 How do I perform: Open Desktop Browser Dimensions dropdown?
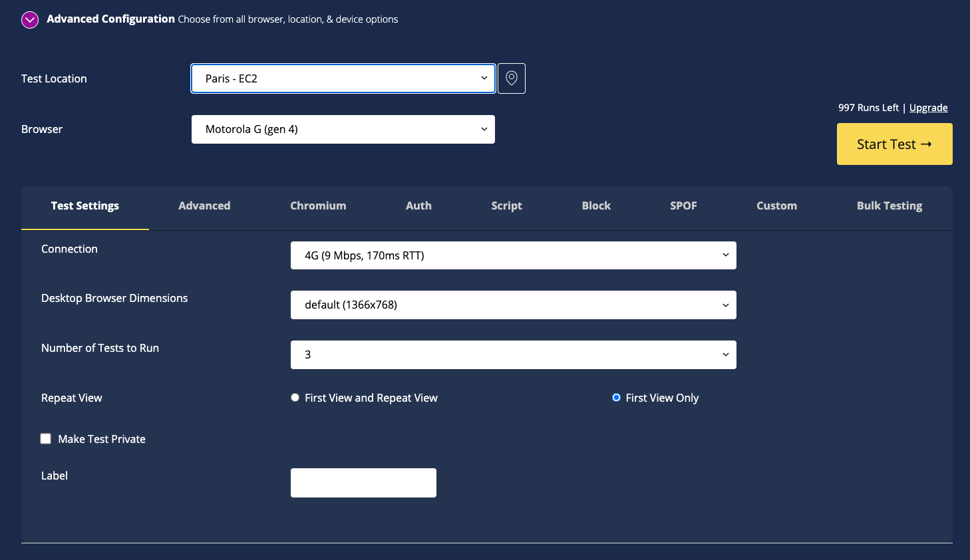514,305
